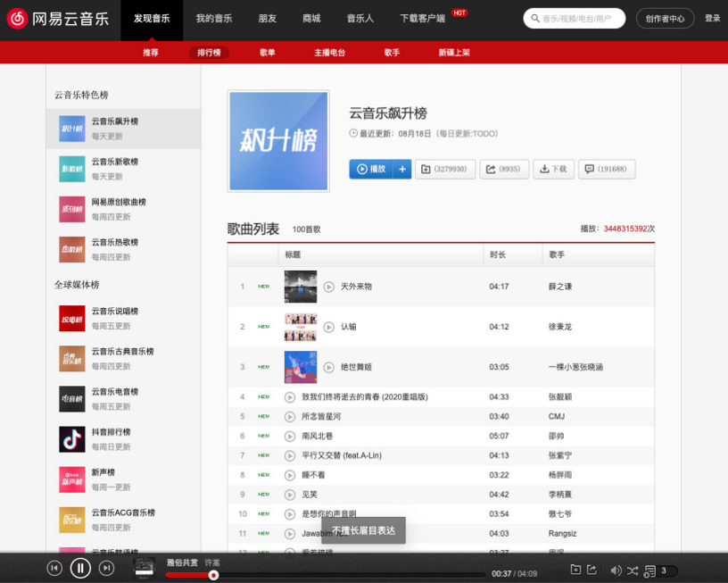Play song 天外来物 via play icon
The height and width of the screenshot is (583, 728).
pyautogui.click(x=328, y=287)
